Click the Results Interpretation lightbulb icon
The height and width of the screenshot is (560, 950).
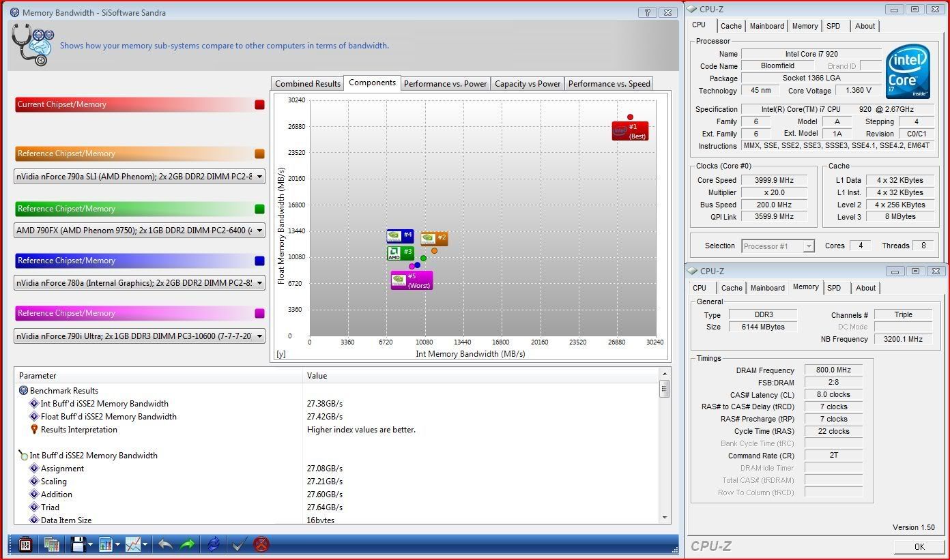(x=34, y=430)
